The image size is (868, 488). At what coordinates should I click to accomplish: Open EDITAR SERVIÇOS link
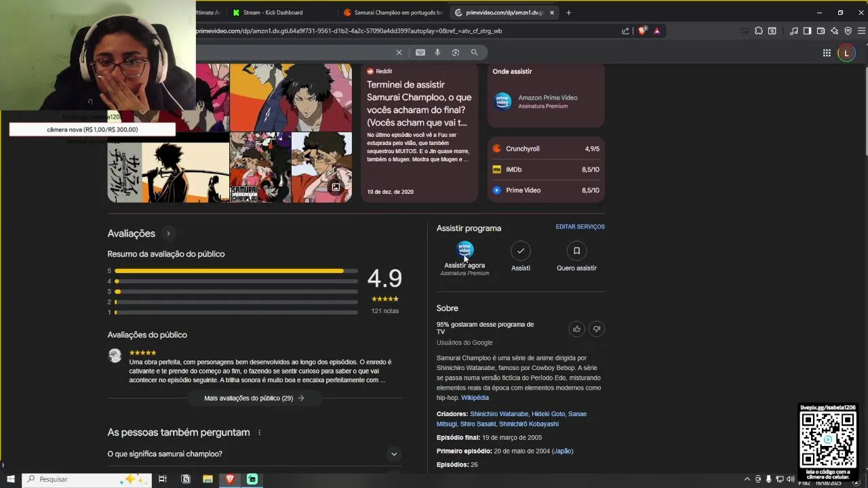[580, 227]
